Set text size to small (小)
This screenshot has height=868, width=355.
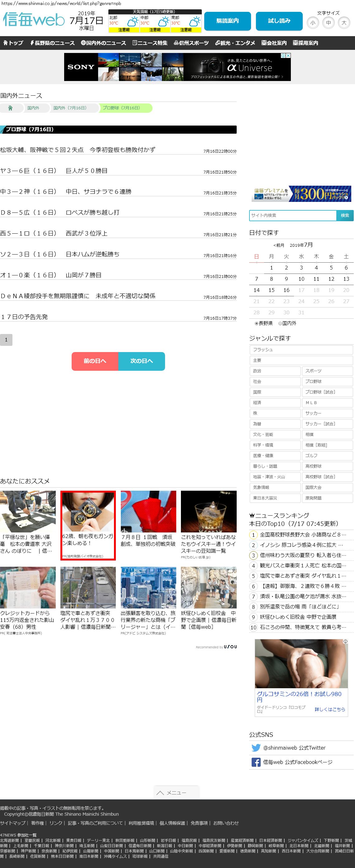pyautogui.click(x=313, y=23)
